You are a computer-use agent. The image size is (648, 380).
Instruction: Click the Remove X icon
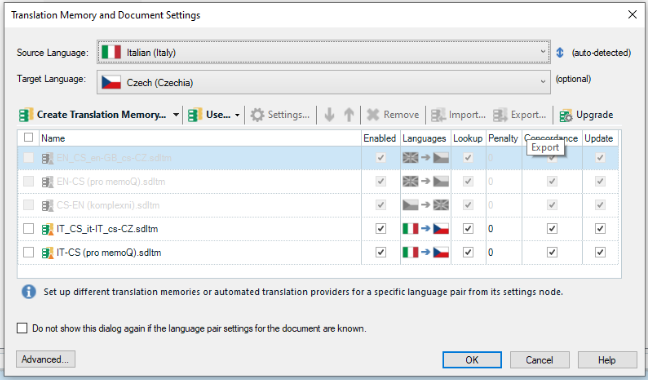coord(373,115)
